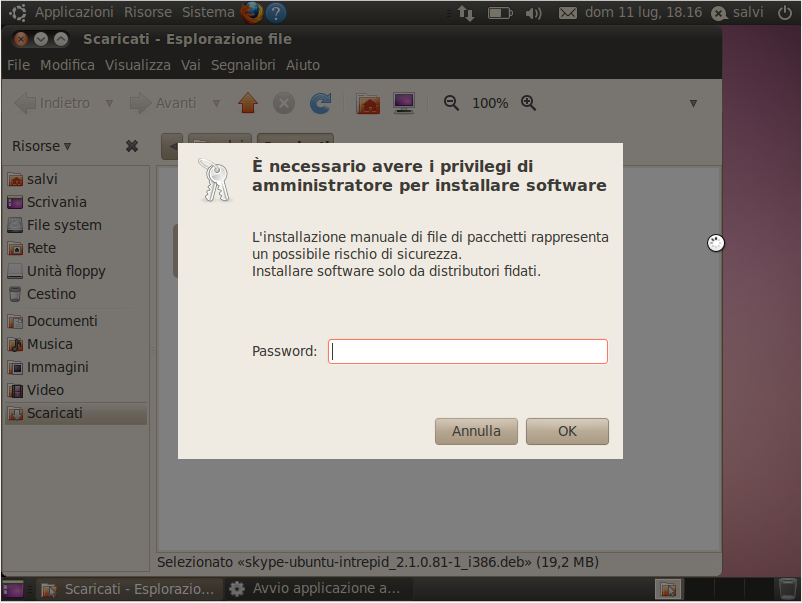The width and height of the screenshot is (802, 603).
Task: Select File system in the sidebar
Action: (77, 225)
